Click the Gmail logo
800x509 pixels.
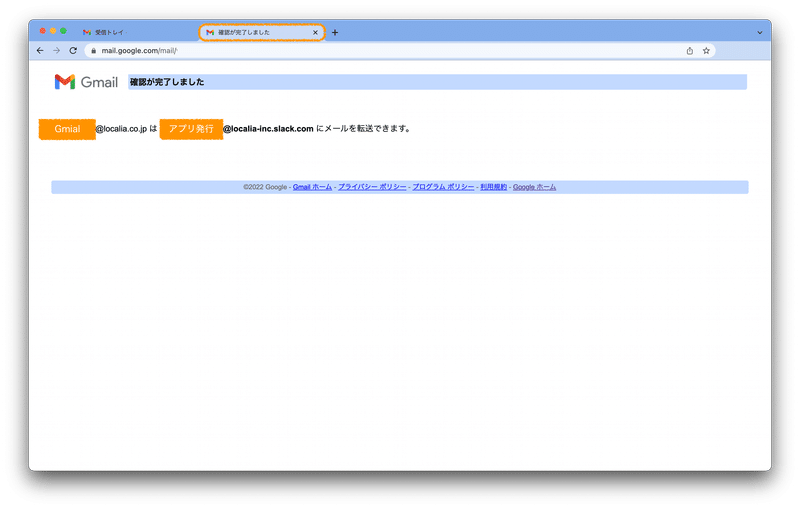click(x=86, y=82)
